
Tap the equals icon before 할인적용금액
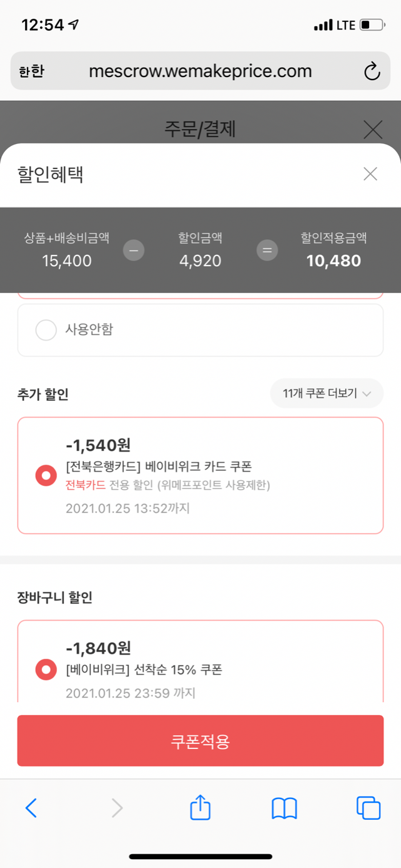pos(267,251)
